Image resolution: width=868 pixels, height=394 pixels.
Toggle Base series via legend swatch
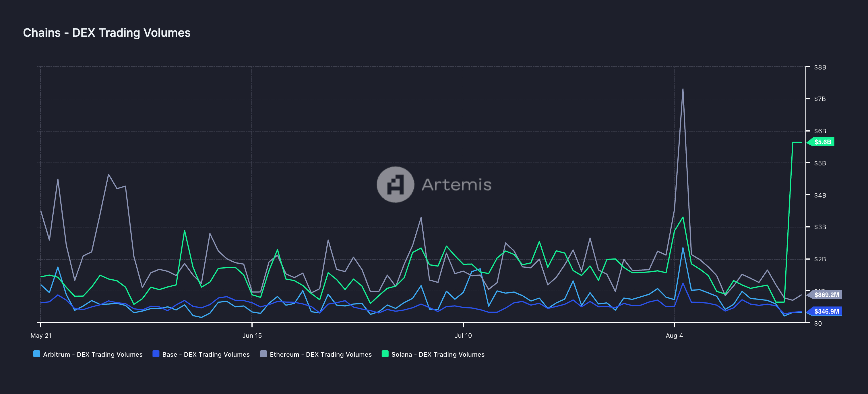[156, 354]
